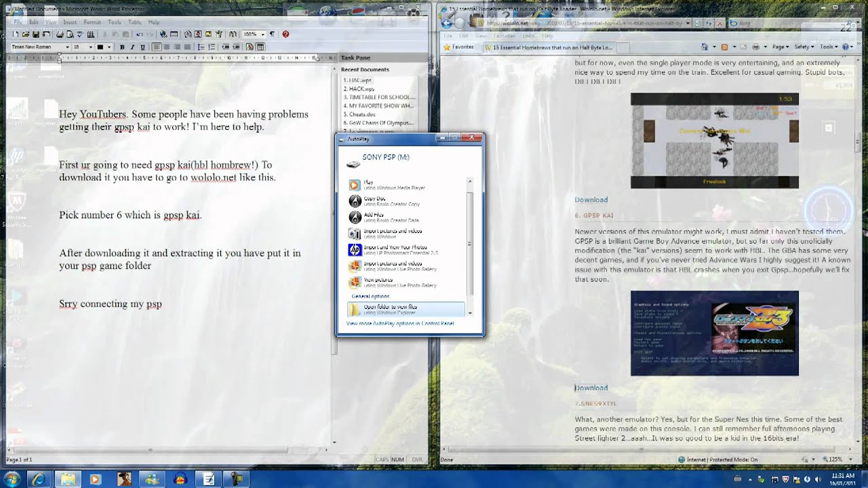This screenshot has height=488, width=868.
Task: Choose Open folder to view files
Action: click(406, 309)
